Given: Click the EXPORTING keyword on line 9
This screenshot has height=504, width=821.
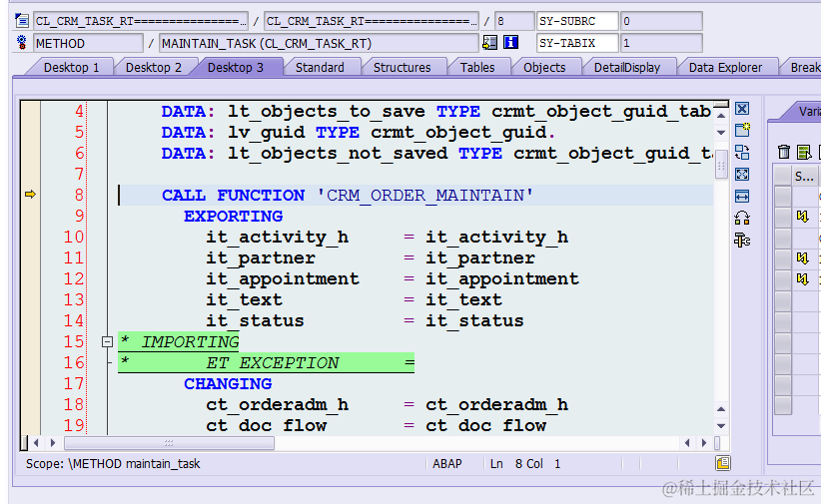Looking at the screenshot, I should tap(233, 217).
